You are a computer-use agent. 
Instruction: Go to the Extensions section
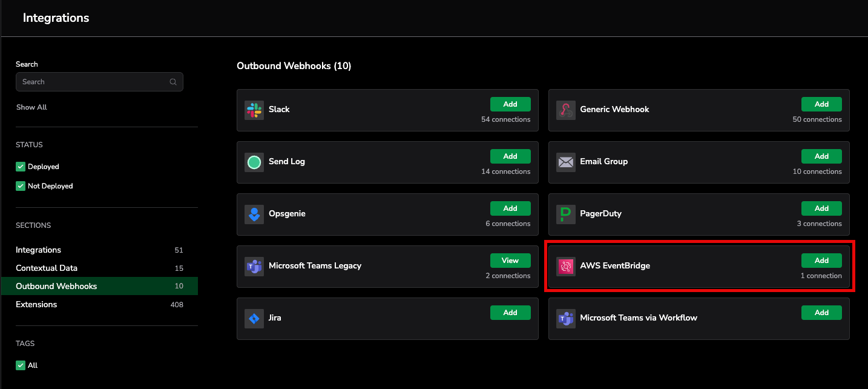click(36, 304)
